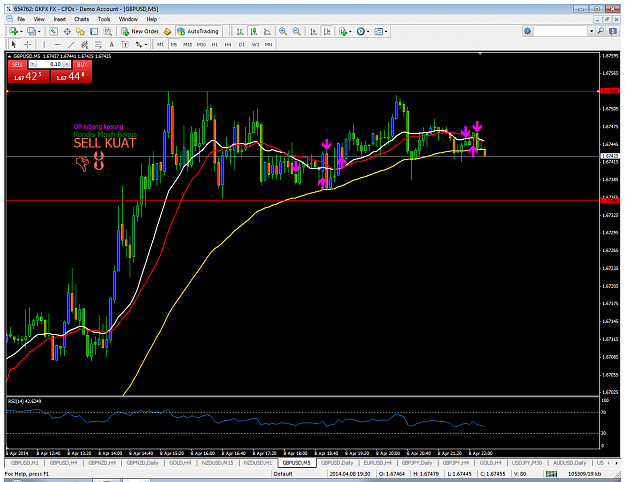Open the New Chart tool

point(13,31)
